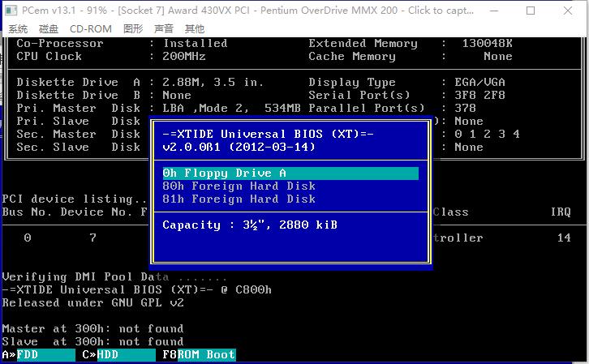
Task: Minimize the PCem window
Action: (x=494, y=11)
